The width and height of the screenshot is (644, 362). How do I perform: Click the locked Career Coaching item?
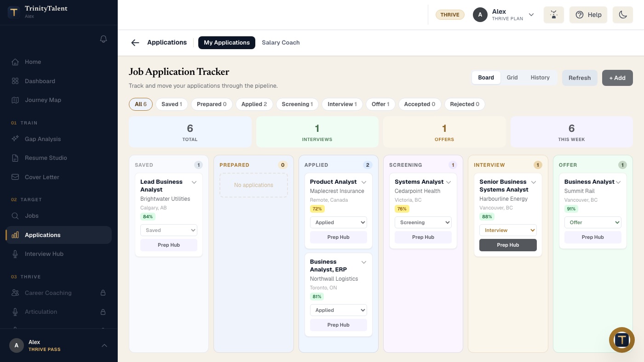(59, 293)
